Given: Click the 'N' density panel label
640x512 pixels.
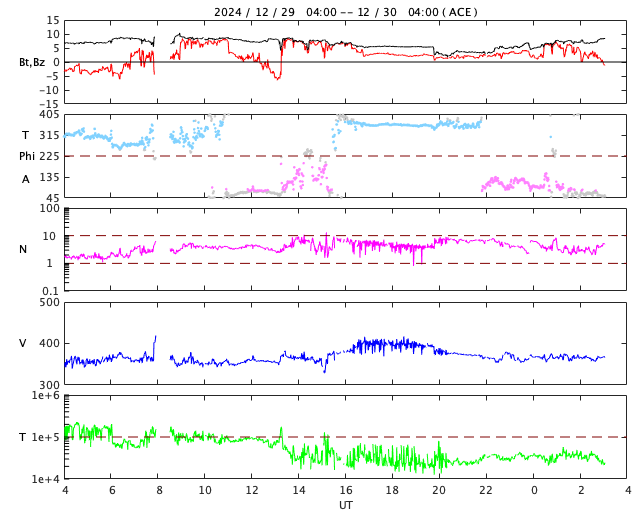Looking at the screenshot, I should coord(23,249).
